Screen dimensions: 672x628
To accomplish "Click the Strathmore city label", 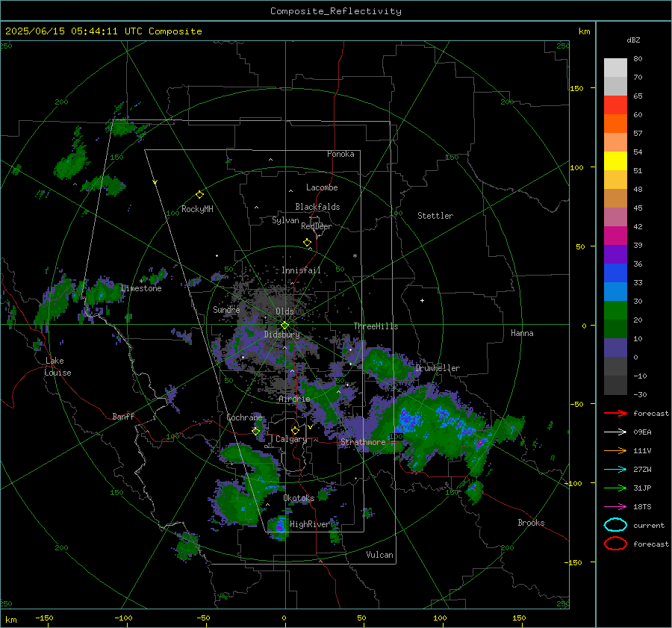I will [363, 442].
